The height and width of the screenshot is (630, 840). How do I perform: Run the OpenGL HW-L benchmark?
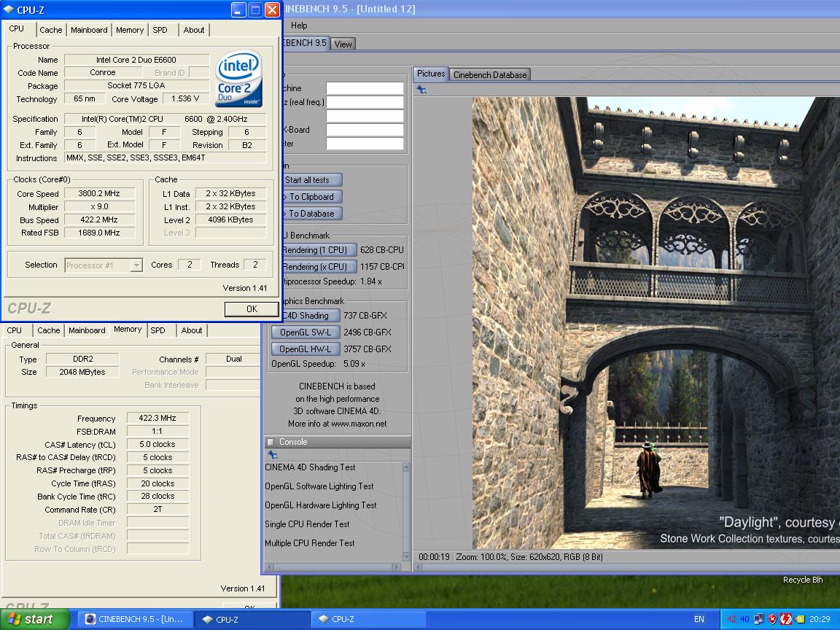tap(306, 349)
